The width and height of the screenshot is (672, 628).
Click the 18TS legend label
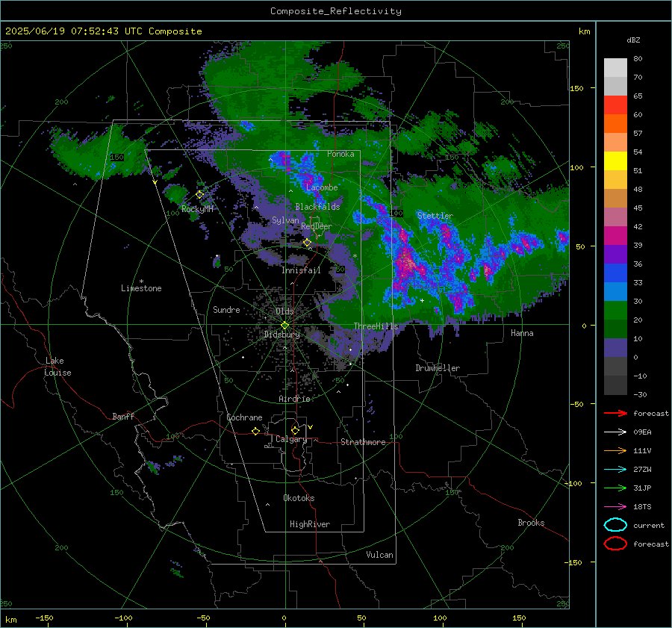pos(642,507)
